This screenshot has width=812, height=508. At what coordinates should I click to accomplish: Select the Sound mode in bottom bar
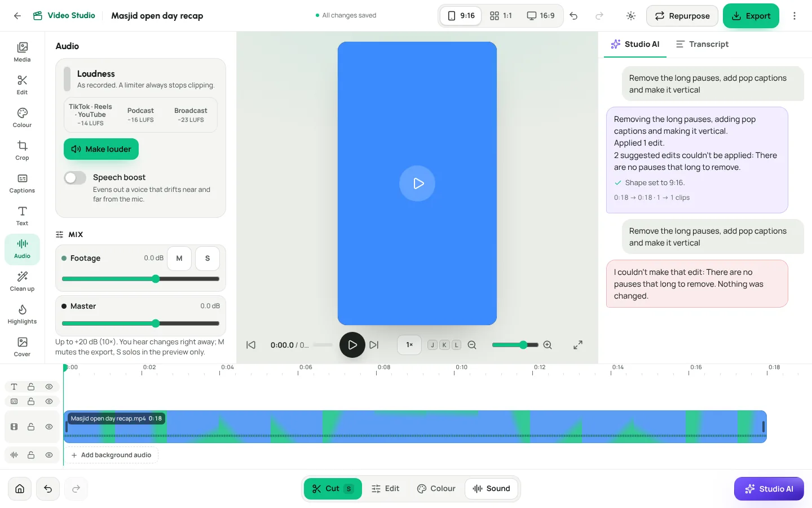(x=491, y=489)
